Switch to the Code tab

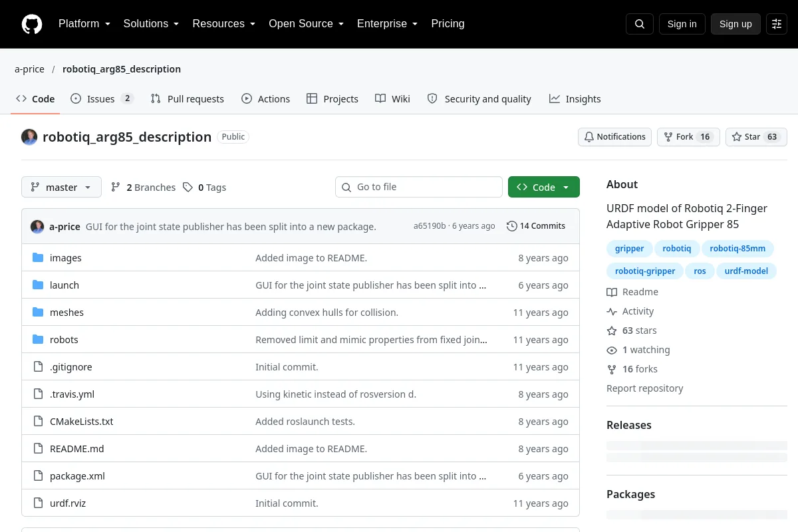[x=35, y=99]
